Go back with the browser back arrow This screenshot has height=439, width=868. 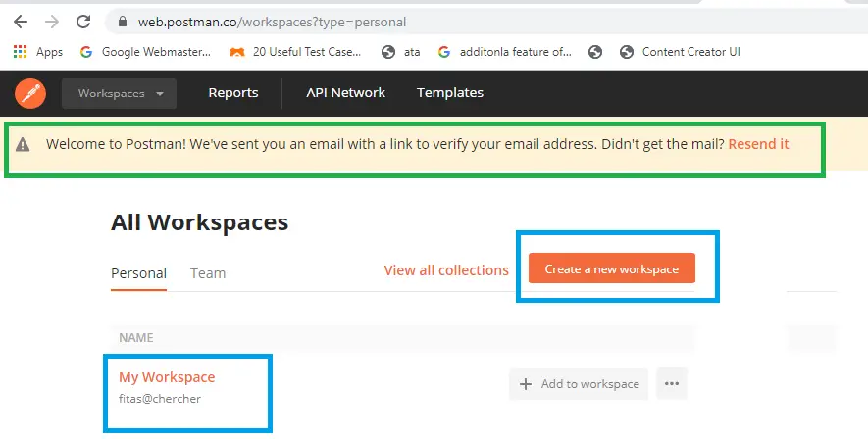[x=21, y=22]
